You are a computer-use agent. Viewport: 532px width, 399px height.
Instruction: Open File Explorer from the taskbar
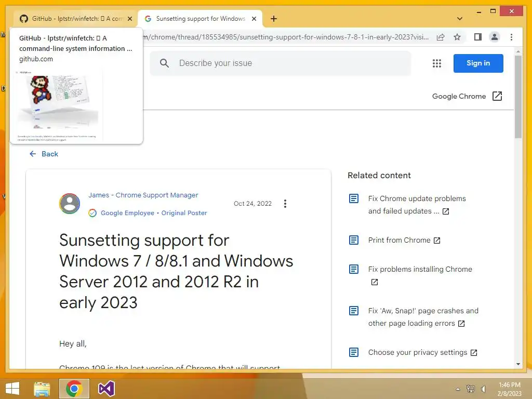tap(42, 389)
